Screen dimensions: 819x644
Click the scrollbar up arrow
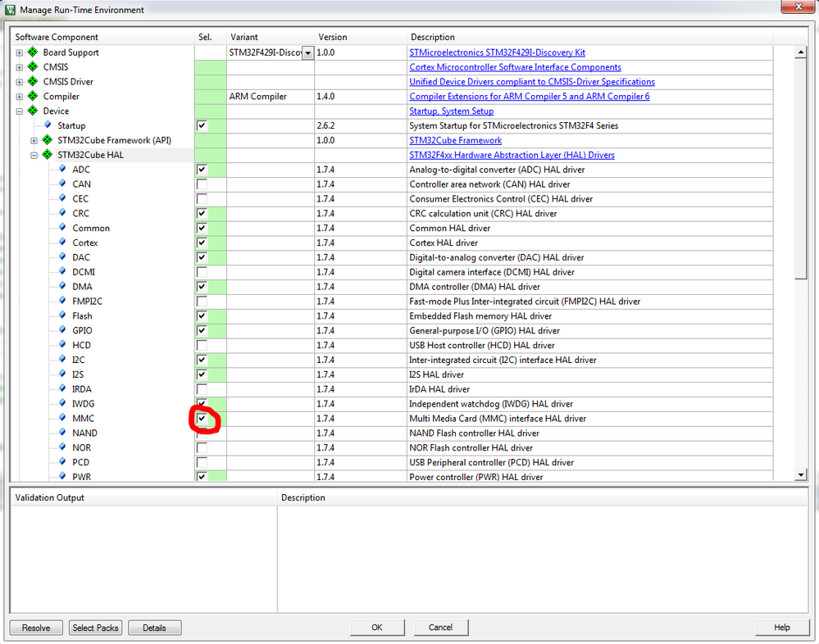[x=801, y=52]
